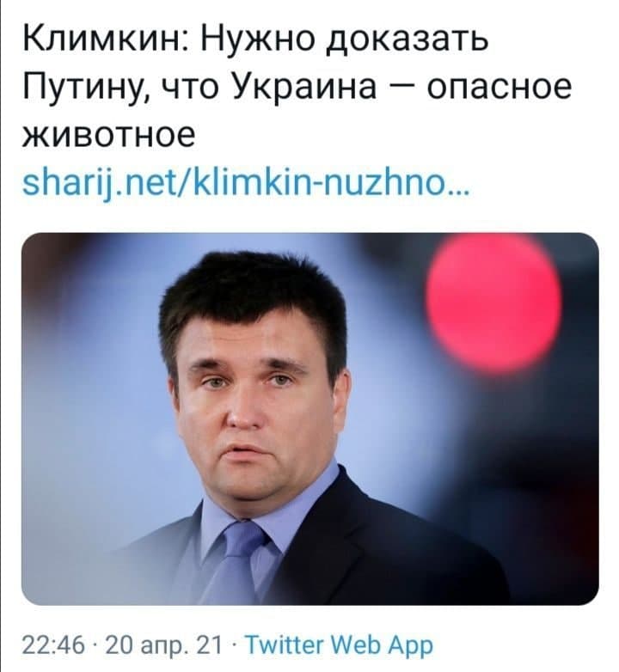Click the word опасное in the headline
The image size is (619, 672).
499,88
